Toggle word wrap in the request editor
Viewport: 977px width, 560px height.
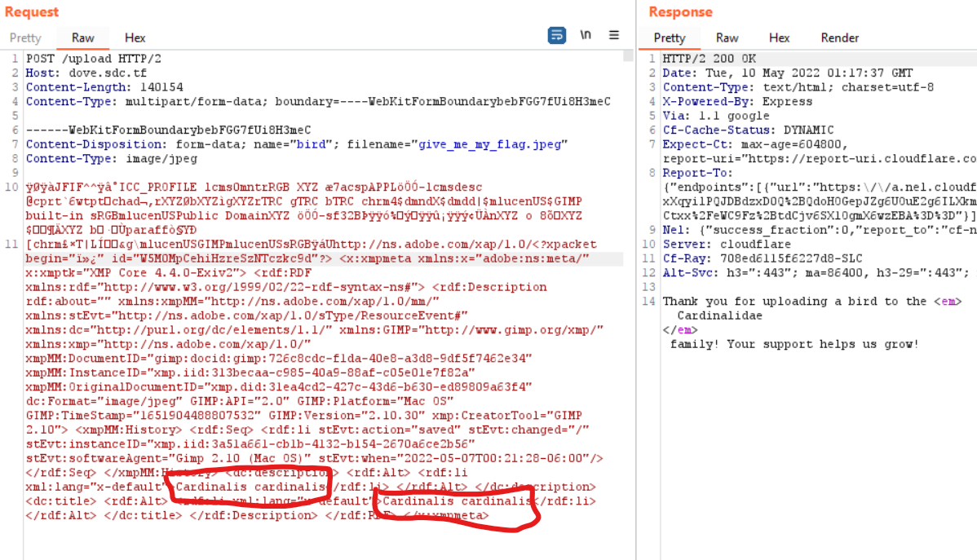pos(557,35)
